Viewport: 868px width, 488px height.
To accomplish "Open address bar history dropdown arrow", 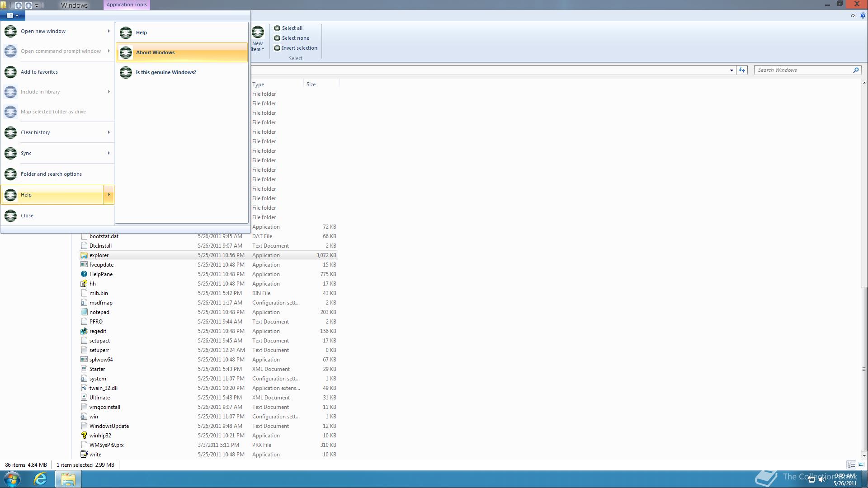I will point(731,70).
